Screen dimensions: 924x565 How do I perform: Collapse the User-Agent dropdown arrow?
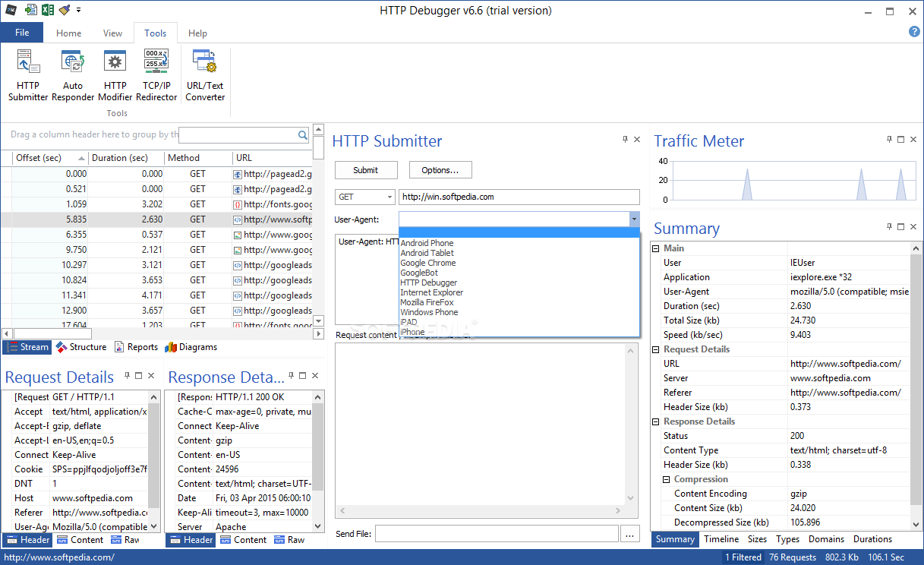634,219
